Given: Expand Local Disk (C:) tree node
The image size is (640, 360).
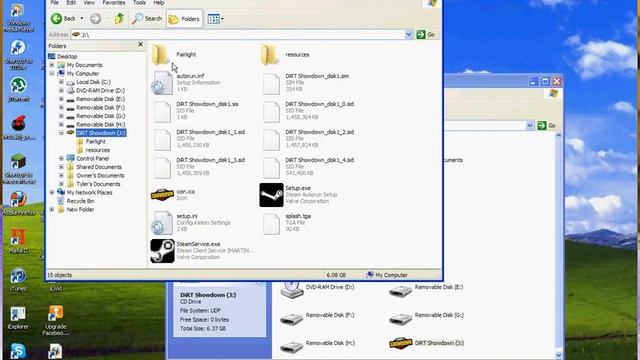Looking at the screenshot, I should [61, 82].
